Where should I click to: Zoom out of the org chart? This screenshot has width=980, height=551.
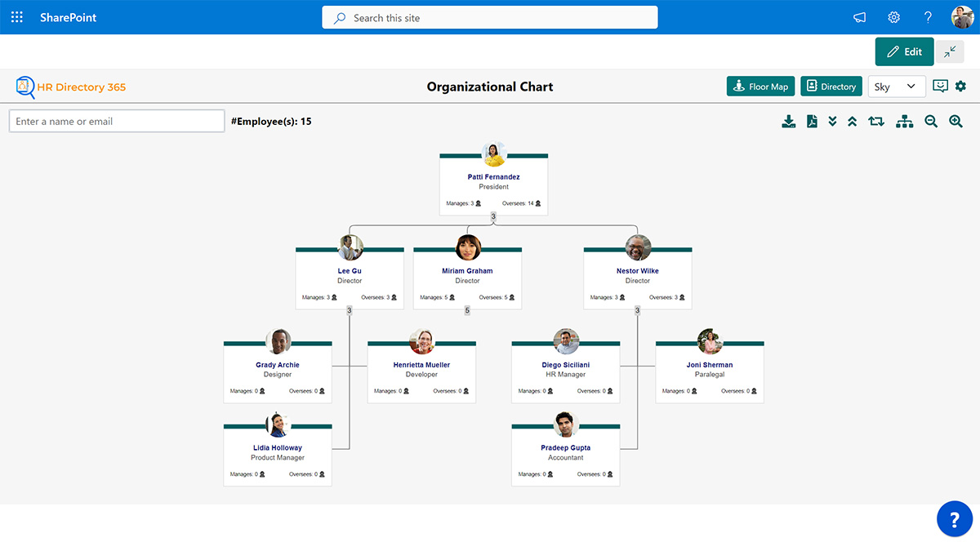coord(931,121)
